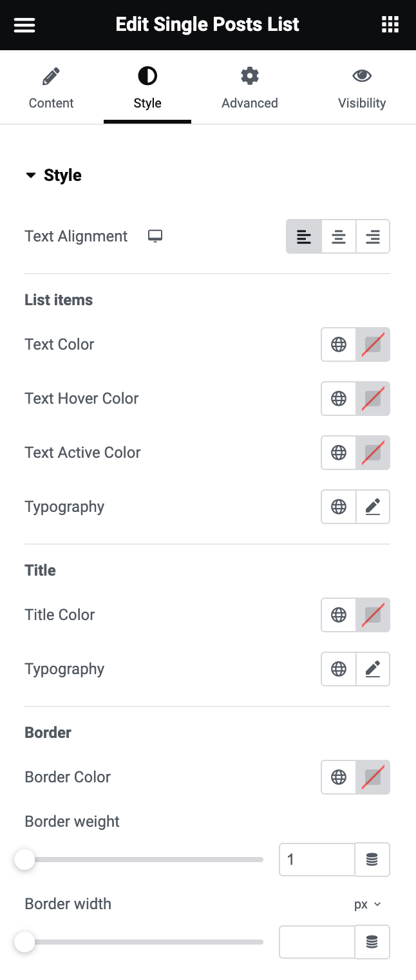The height and width of the screenshot is (980, 416).
Task: Select right text alignment
Action: 372,236
